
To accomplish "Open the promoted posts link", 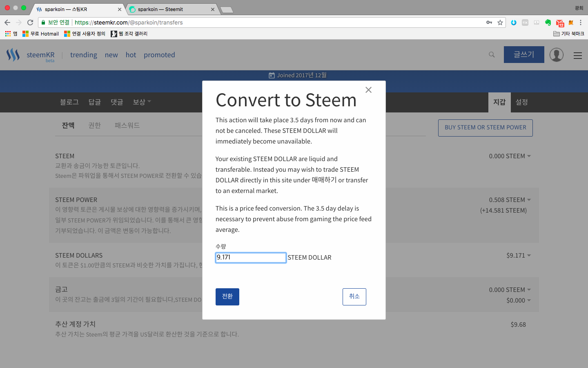I will [159, 55].
